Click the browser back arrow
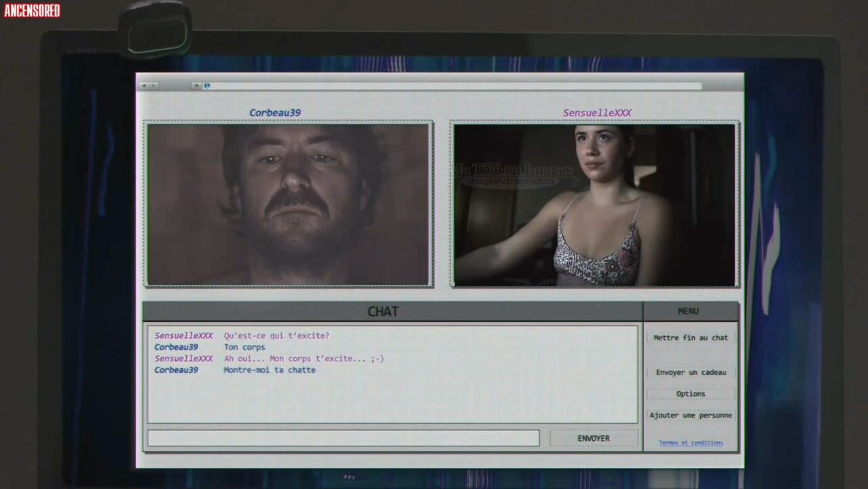This screenshot has height=489, width=868. 144,86
